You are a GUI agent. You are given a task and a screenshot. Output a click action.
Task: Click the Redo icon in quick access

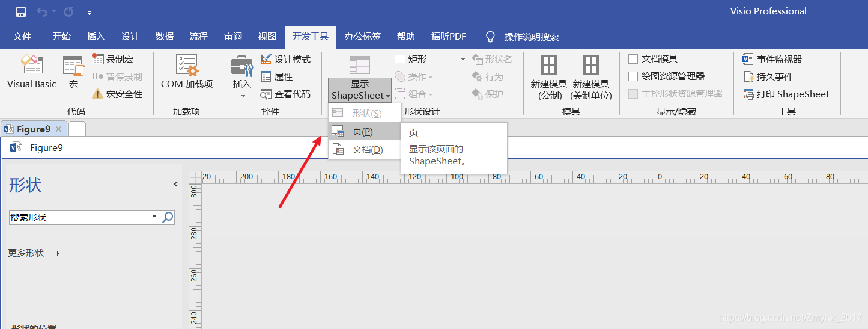point(68,12)
